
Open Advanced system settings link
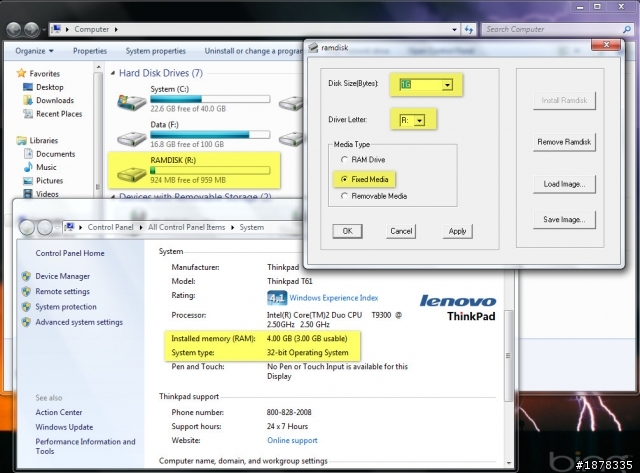[x=79, y=322]
